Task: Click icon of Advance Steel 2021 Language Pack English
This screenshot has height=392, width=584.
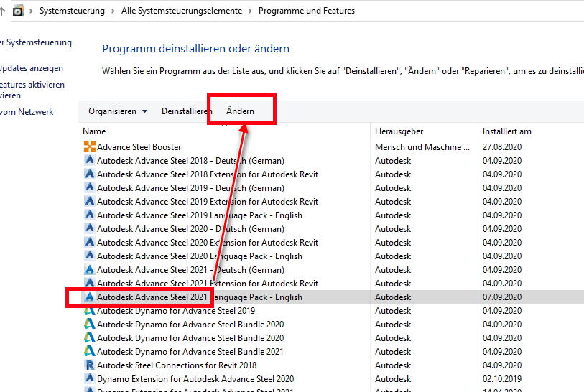Action: [x=89, y=297]
